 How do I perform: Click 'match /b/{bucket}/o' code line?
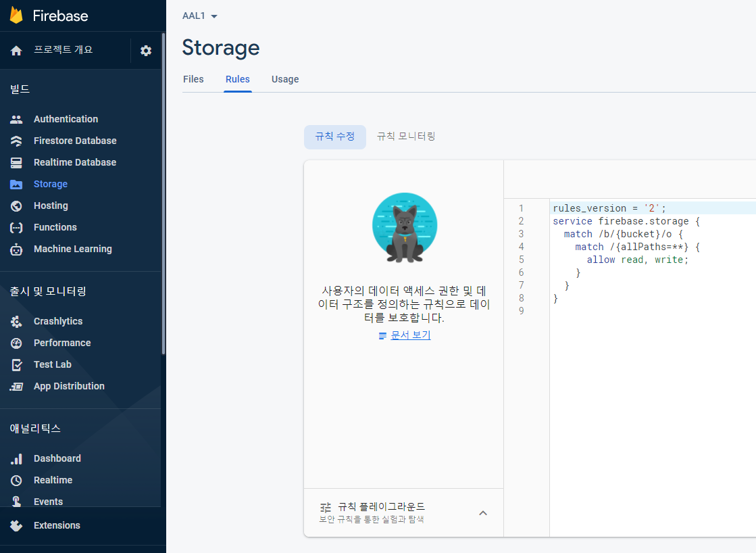pos(624,234)
